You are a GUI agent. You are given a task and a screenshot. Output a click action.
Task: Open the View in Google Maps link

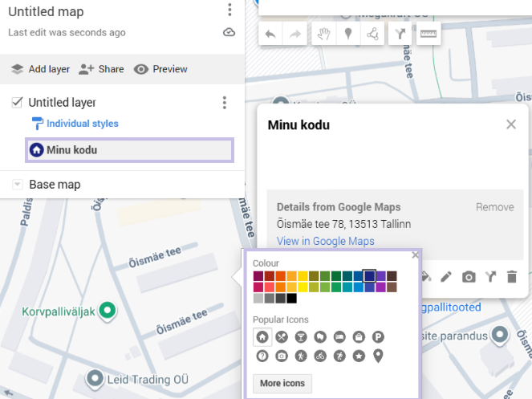pos(325,241)
